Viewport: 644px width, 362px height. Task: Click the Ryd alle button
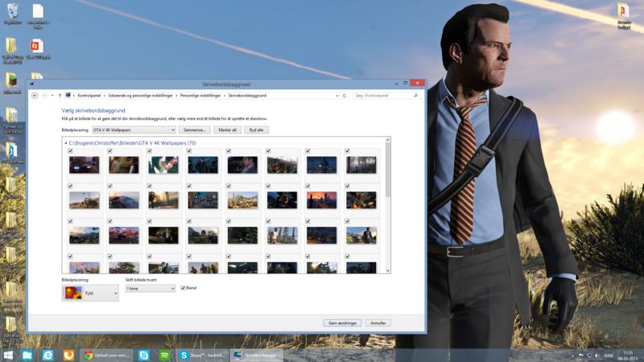click(x=256, y=130)
